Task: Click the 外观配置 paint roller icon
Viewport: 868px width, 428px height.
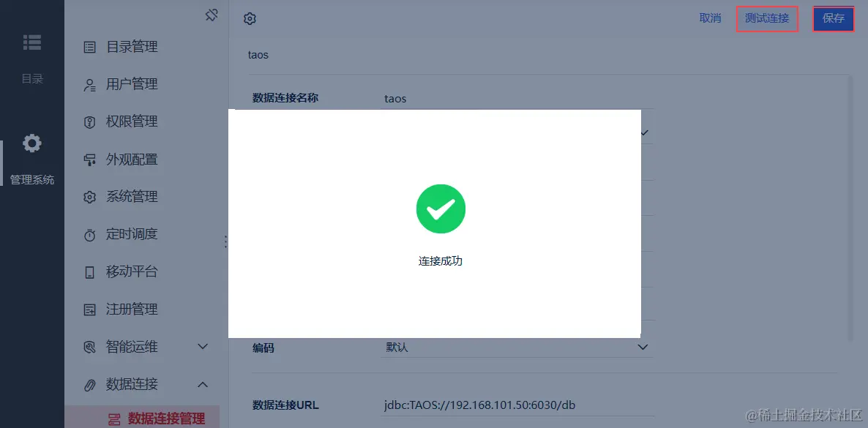Action: pyautogui.click(x=89, y=160)
